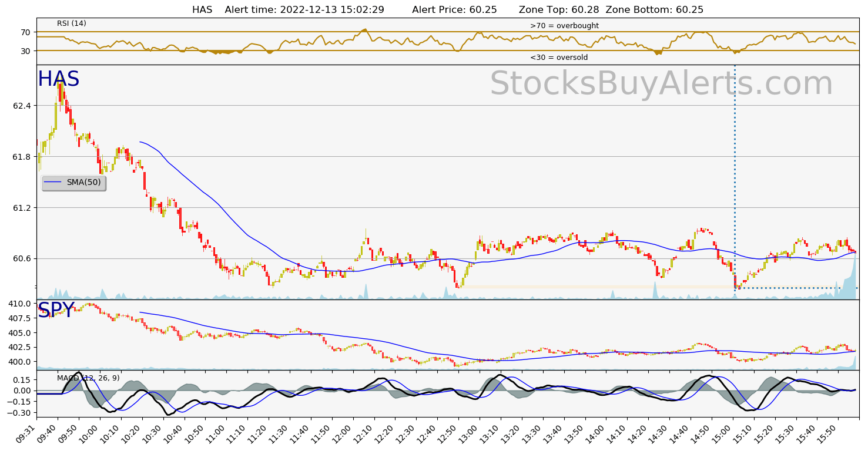Image resolution: width=868 pixels, height=451 pixels.
Task: Click the 61.2 price axis label
Action: click(x=22, y=208)
